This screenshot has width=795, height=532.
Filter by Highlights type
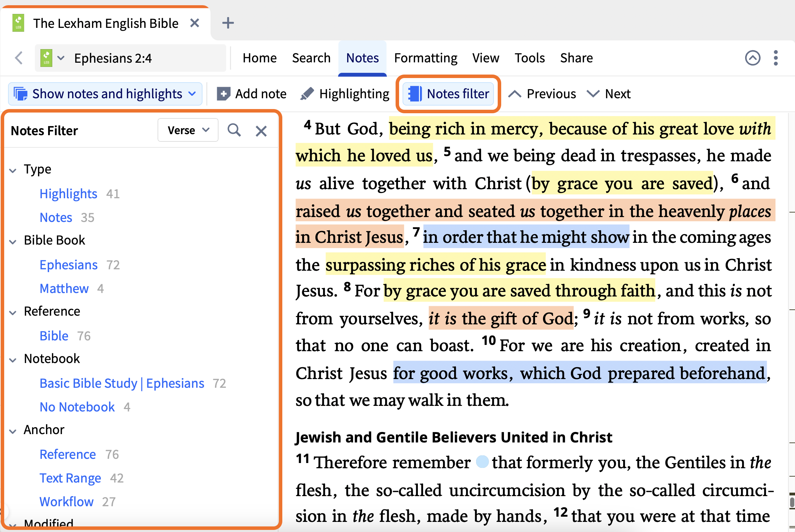click(68, 194)
